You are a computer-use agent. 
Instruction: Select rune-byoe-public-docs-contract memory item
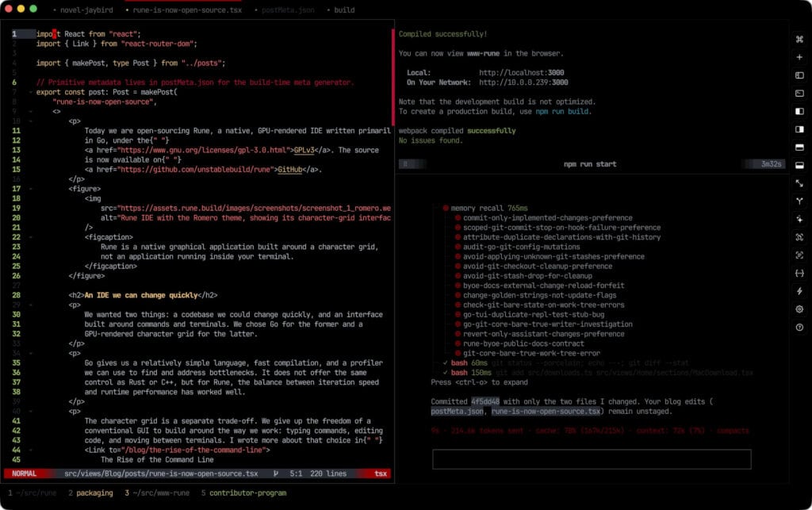(523, 343)
